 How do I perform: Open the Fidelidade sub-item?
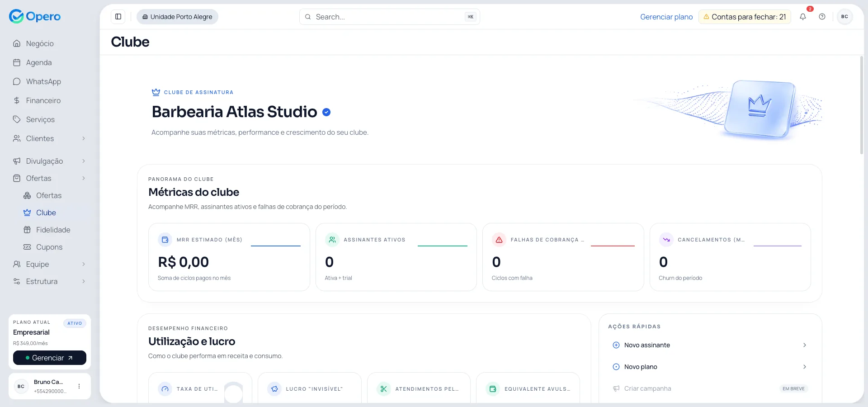click(54, 230)
